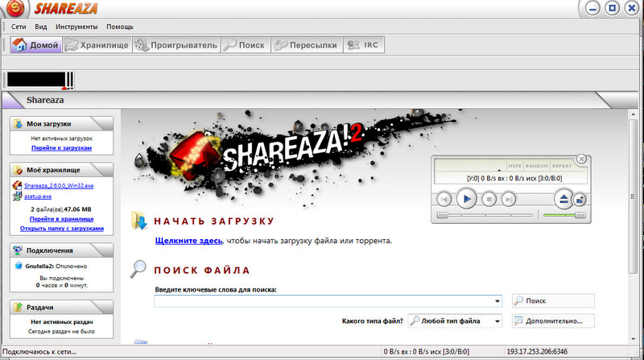644x360 pixels.
Task: Open the Сети menu
Action: [x=19, y=27]
